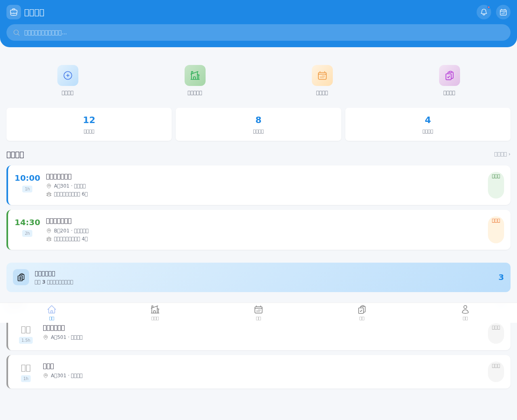Image resolution: width=517 pixels, height=420 pixels.
Task: Open notifications via the bell icon
Action: 484,12
